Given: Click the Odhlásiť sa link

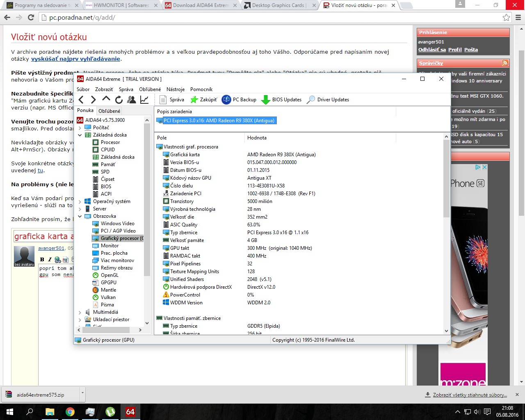Looking at the screenshot, I should coord(432,50).
